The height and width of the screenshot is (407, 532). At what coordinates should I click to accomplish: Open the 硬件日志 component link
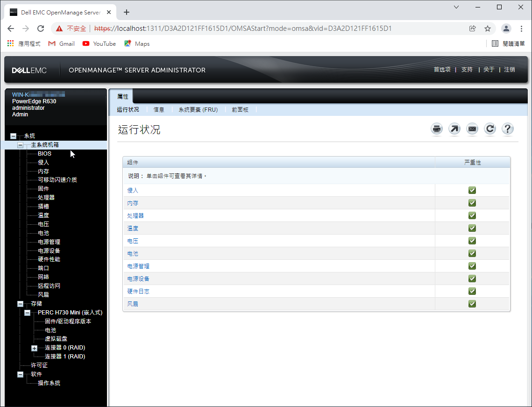tap(138, 291)
